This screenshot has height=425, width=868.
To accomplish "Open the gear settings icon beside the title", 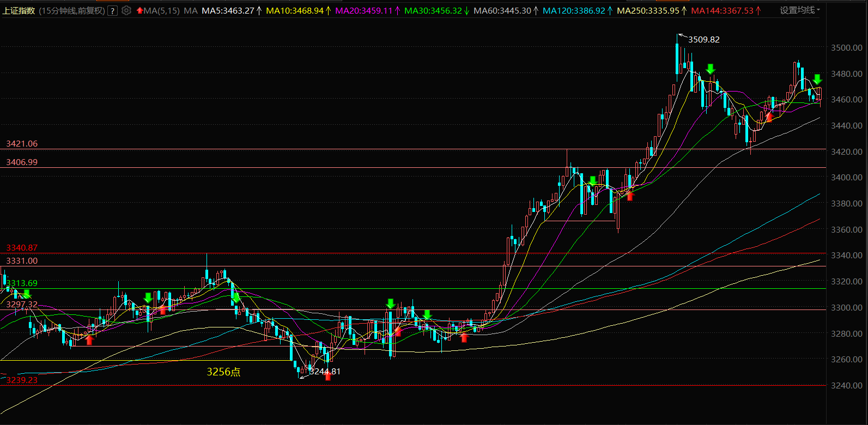I will click(x=126, y=10).
